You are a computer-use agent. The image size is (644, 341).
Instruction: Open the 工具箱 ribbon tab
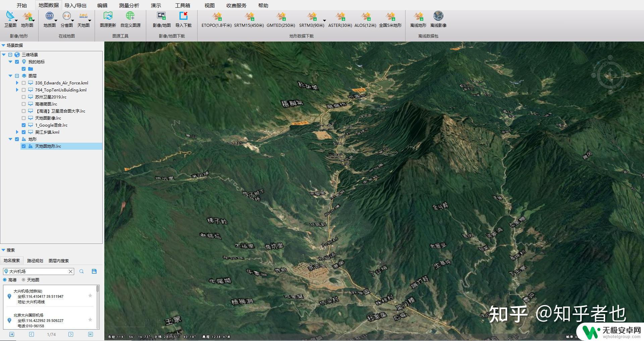click(182, 5)
